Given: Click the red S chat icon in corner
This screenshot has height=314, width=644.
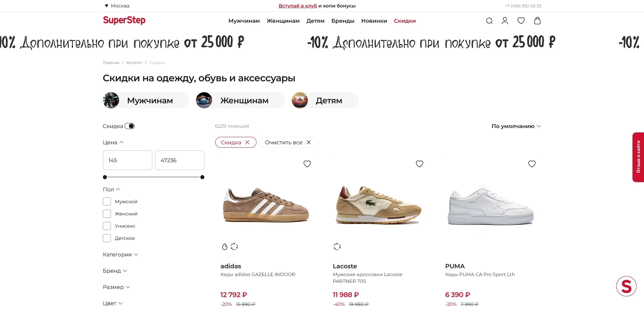Looking at the screenshot, I should (x=626, y=286).
